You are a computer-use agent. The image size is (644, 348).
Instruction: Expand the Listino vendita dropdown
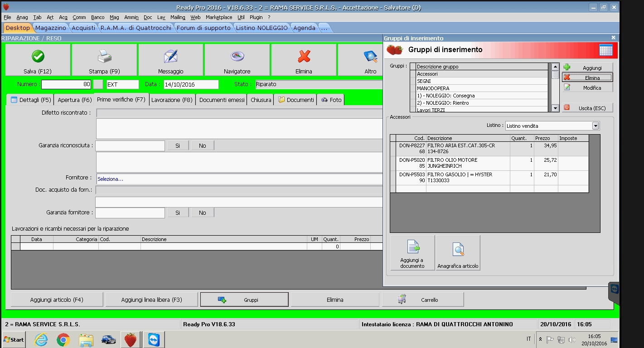(596, 126)
